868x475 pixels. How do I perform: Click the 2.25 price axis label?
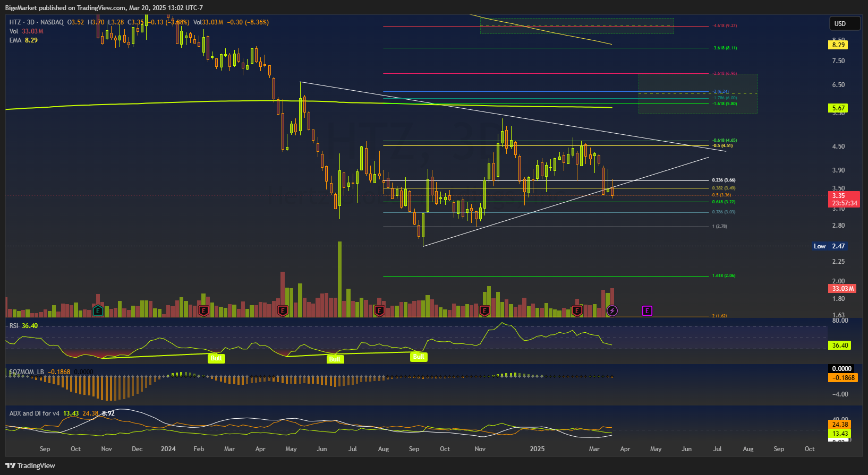click(x=839, y=262)
